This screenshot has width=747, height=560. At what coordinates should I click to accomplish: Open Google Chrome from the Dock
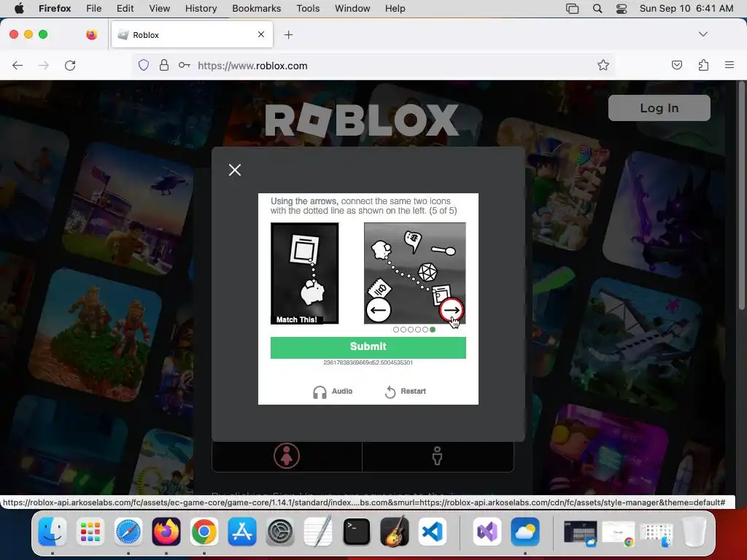click(x=204, y=532)
